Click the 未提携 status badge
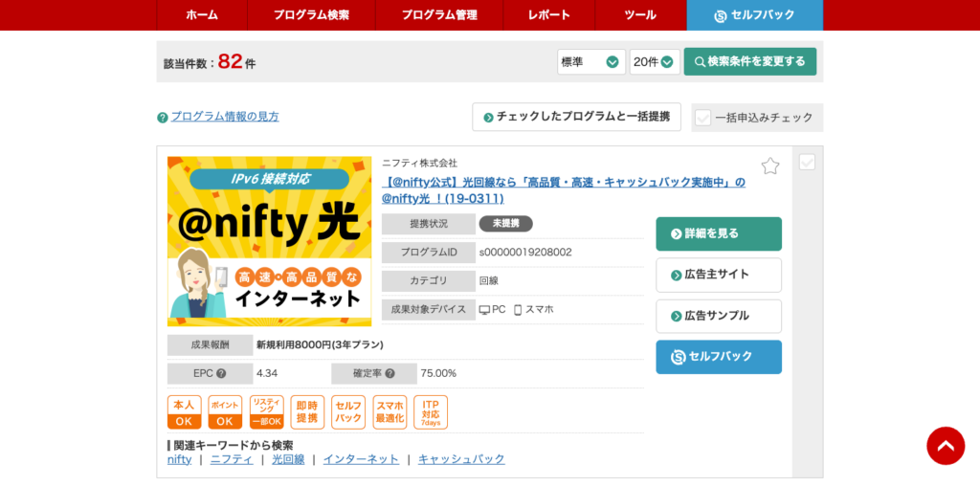This screenshot has width=980, height=487. [x=505, y=224]
